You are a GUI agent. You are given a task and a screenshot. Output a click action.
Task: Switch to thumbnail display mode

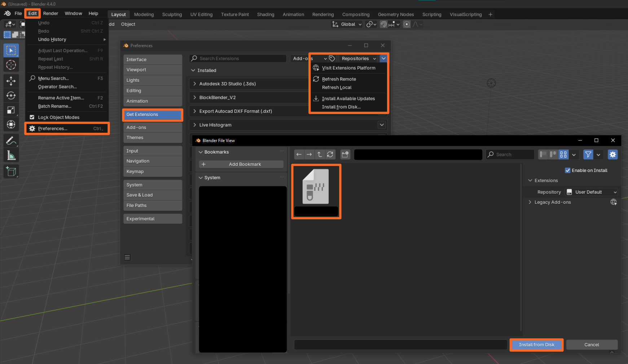[x=563, y=154]
